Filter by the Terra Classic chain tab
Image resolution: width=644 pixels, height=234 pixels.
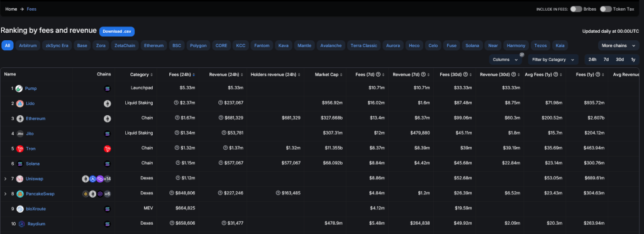pyautogui.click(x=364, y=45)
